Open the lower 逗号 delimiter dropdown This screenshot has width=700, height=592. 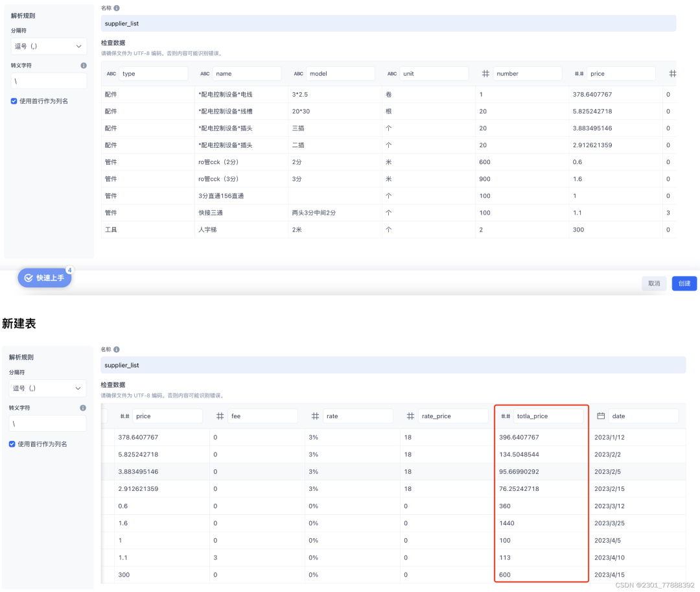pos(47,388)
